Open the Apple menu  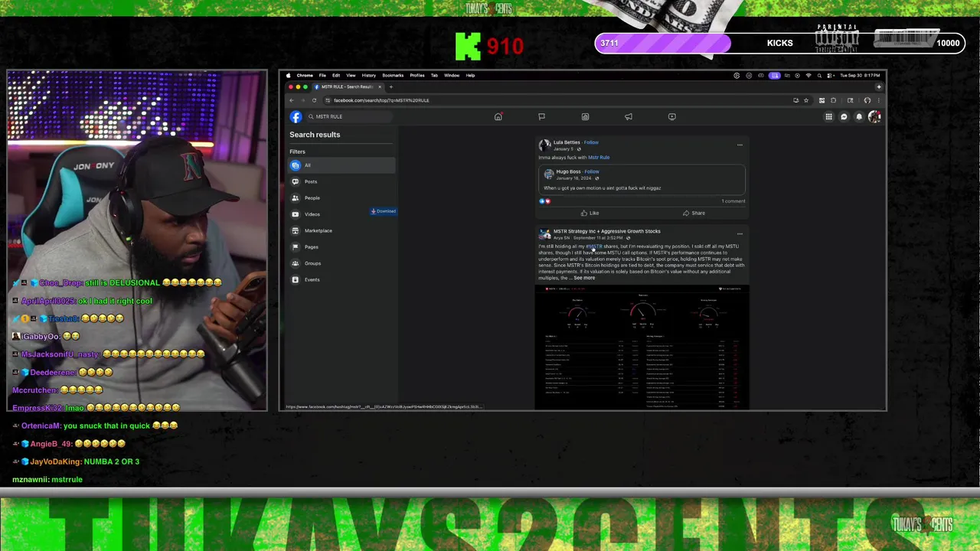tap(289, 75)
